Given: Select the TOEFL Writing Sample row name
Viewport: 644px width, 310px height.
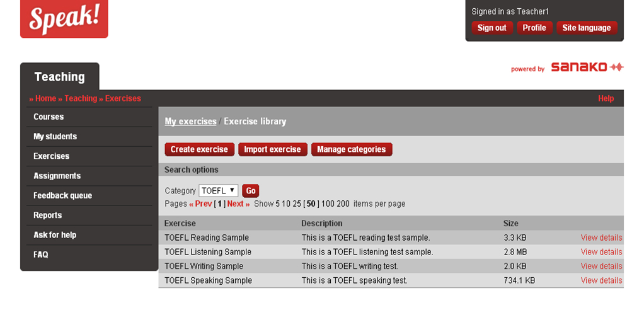Looking at the screenshot, I should (x=204, y=266).
